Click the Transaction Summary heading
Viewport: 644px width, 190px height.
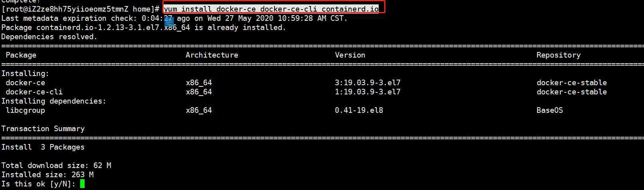point(43,129)
